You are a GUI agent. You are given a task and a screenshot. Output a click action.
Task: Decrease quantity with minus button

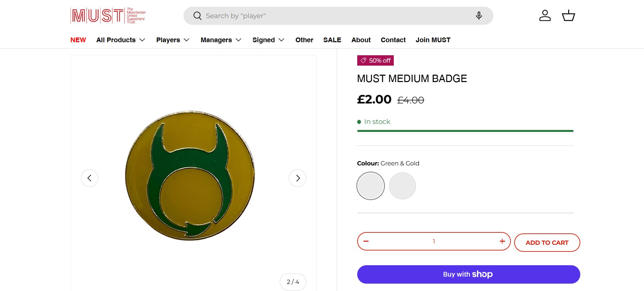(366, 241)
